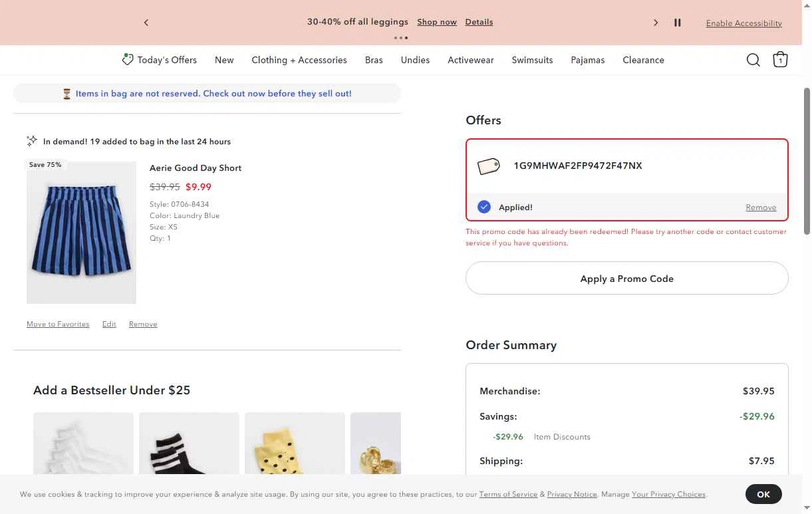Click Shop now link in banner
This screenshot has height=514, width=812.
pyautogui.click(x=437, y=22)
